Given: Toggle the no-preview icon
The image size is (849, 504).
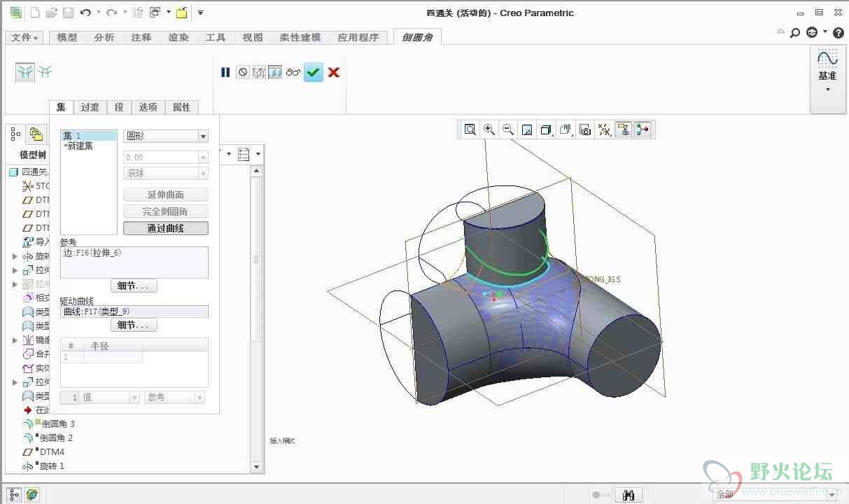Looking at the screenshot, I should pyautogui.click(x=242, y=72).
